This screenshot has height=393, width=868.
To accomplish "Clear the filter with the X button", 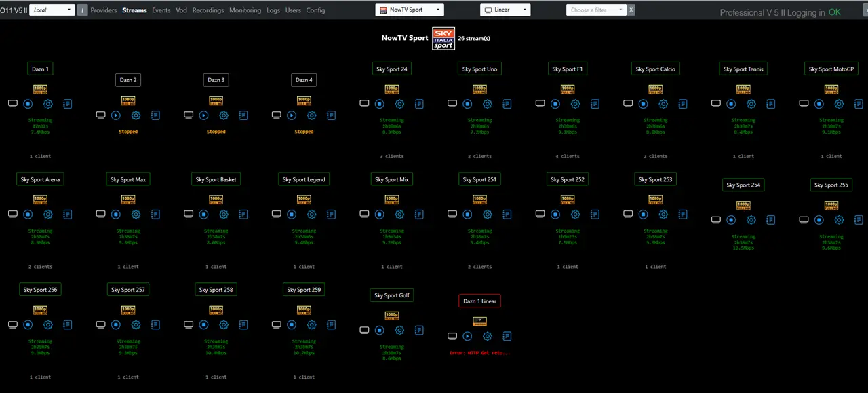I will pyautogui.click(x=631, y=10).
